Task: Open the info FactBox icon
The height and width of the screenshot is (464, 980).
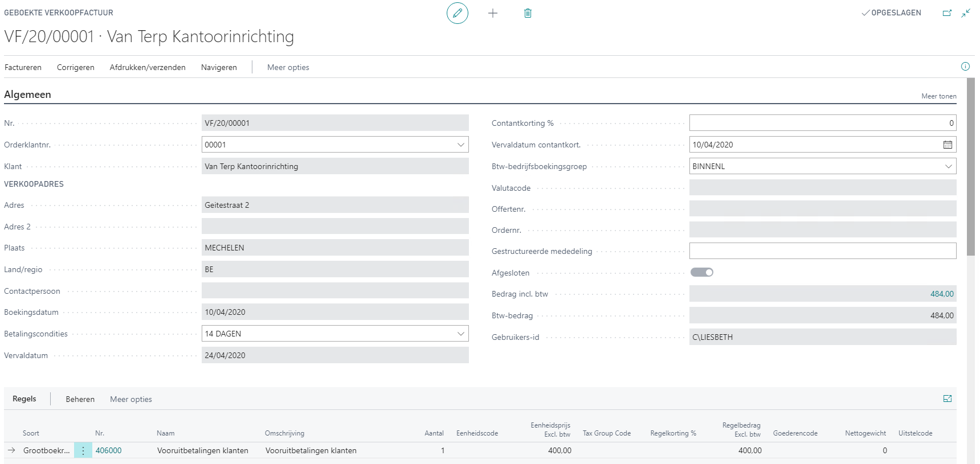Action: 965,67
